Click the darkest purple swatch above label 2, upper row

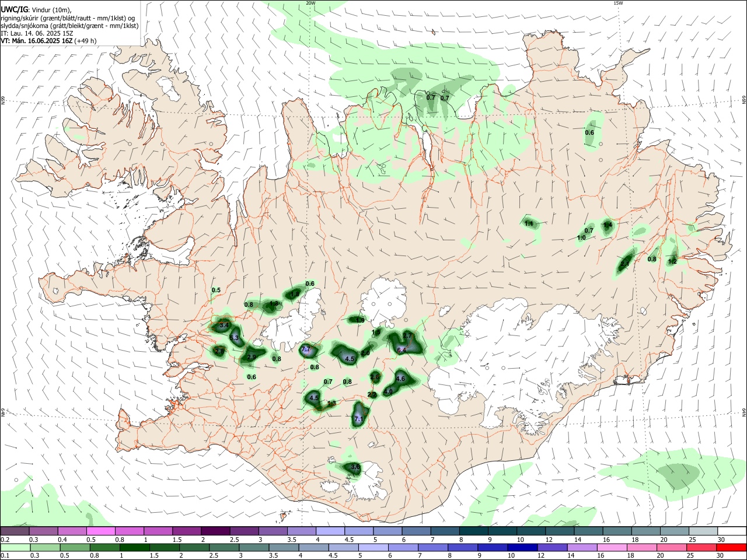click(215, 531)
